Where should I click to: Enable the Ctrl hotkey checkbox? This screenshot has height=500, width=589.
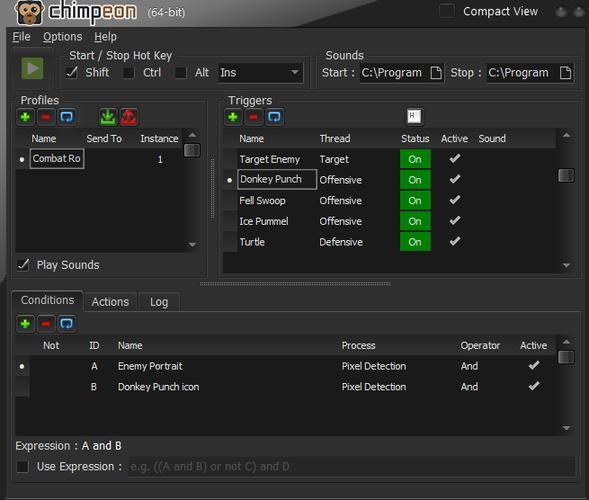click(x=129, y=73)
